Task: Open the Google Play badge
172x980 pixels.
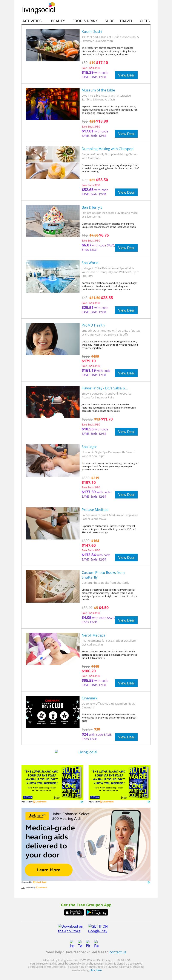Action: click(x=97, y=912)
